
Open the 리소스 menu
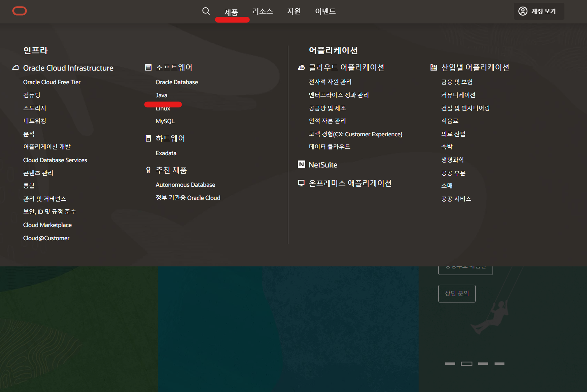click(262, 11)
